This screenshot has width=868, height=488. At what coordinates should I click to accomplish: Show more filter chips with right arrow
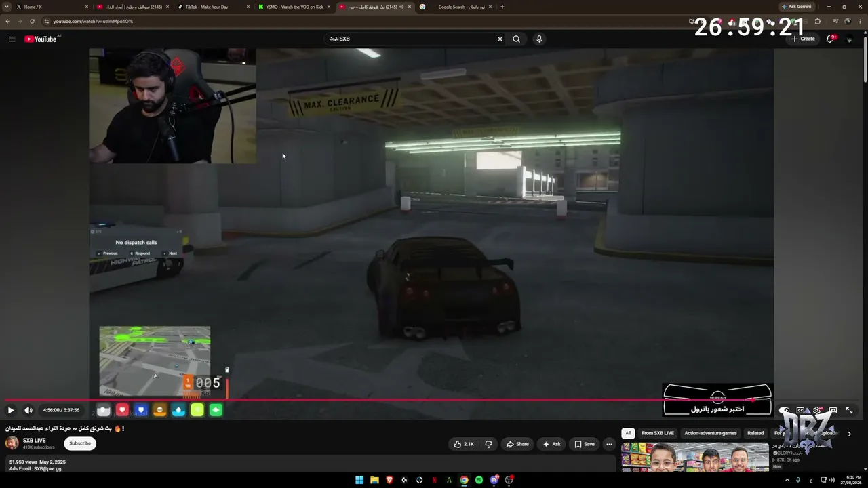849,434
